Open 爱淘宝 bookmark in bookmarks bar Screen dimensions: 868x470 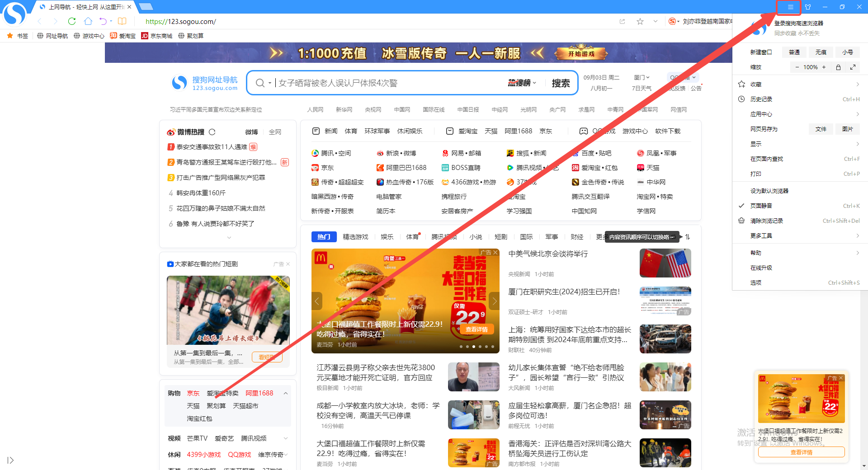pyautogui.click(x=123, y=36)
